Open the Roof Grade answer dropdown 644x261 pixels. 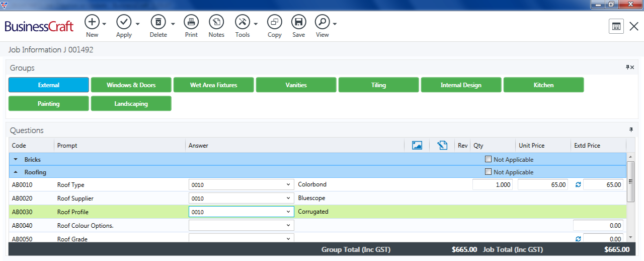(x=289, y=239)
